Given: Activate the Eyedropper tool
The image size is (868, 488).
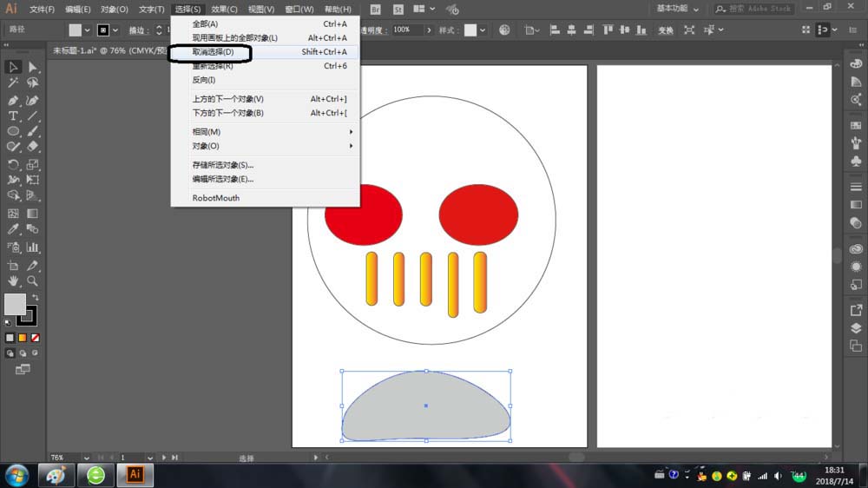Looking at the screenshot, I should [x=13, y=229].
